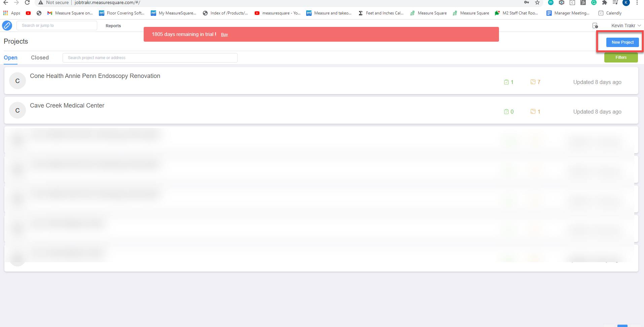
Task: Open Feet and Inches Calculator bookmark
Action: coord(381,13)
